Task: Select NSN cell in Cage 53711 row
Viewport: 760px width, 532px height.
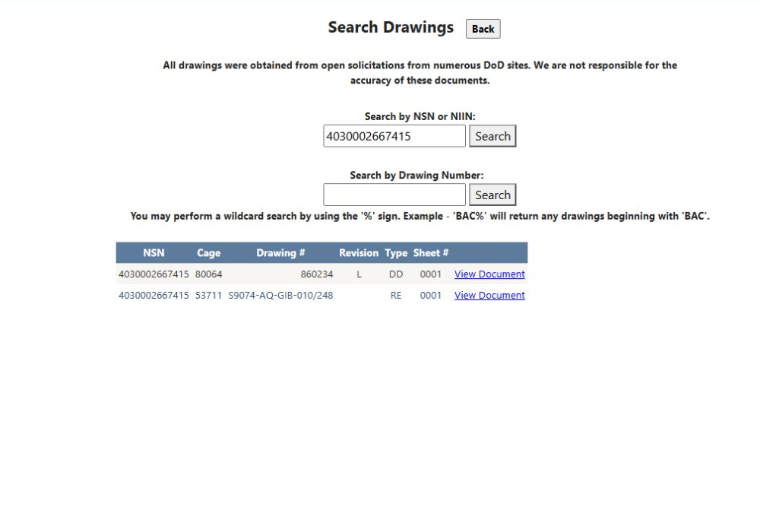Action: (154, 296)
